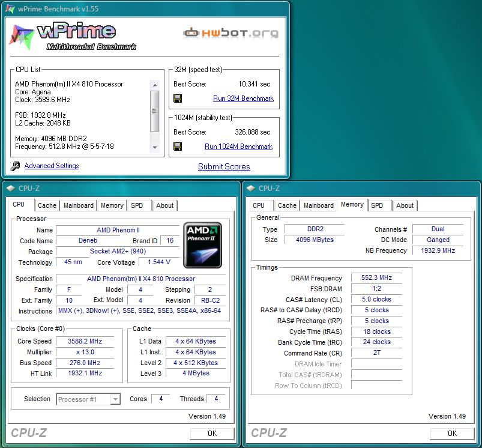
Task: Click the Code Name field Deneb
Action: [x=88, y=240]
